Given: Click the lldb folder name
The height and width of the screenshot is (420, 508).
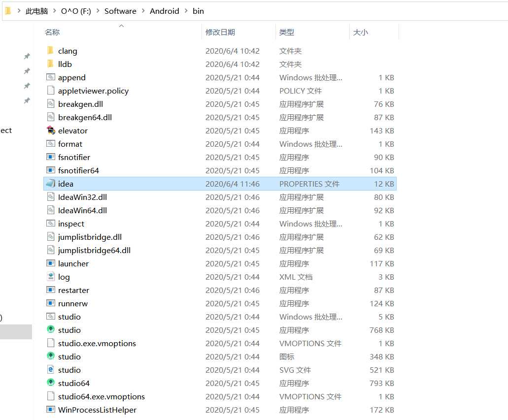Looking at the screenshot, I should [65, 65].
